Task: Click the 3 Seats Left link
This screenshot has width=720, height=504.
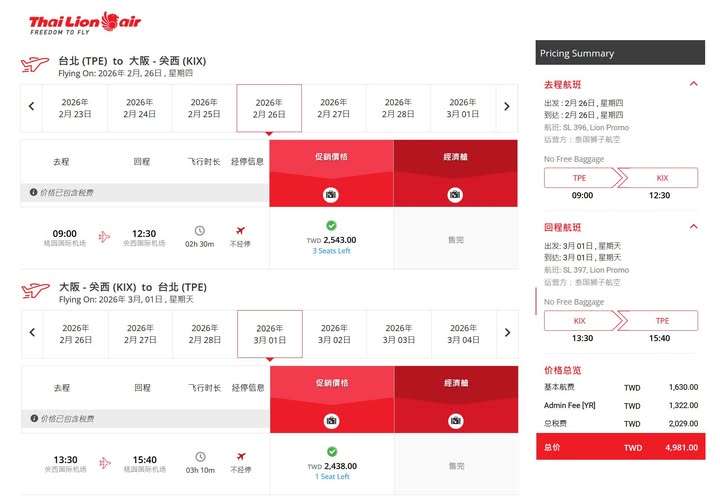Action: click(331, 251)
